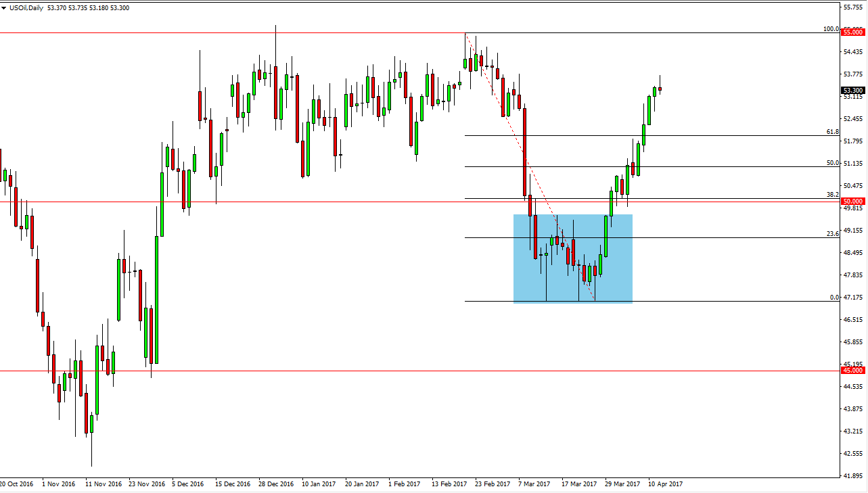Select the Fibonacci 50.0 level label
This screenshot has width=868, height=493.
click(x=832, y=163)
